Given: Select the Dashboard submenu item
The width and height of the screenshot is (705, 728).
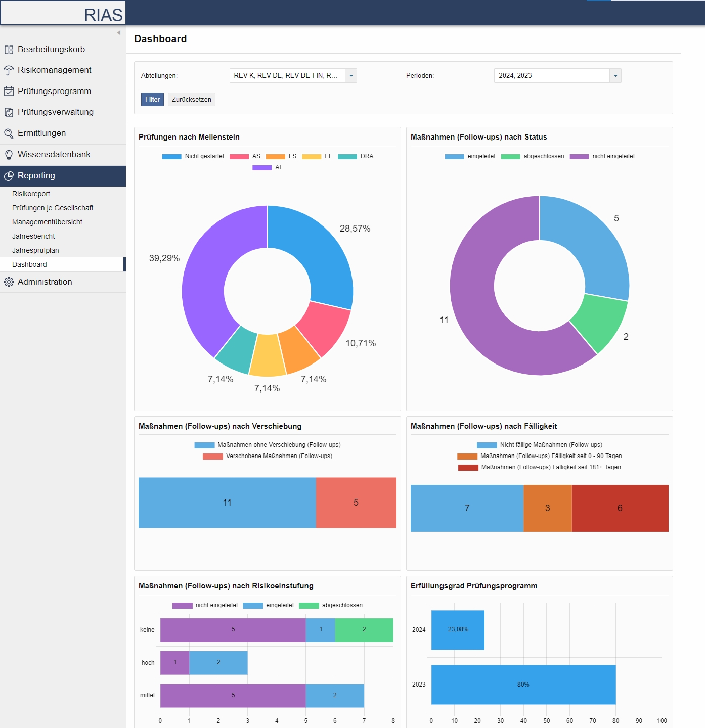Looking at the screenshot, I should point(63,264).
